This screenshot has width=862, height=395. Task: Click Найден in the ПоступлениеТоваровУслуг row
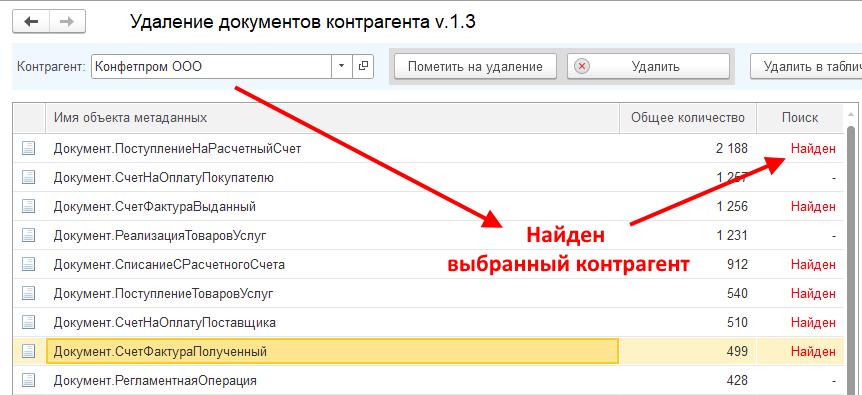point(813,294)
